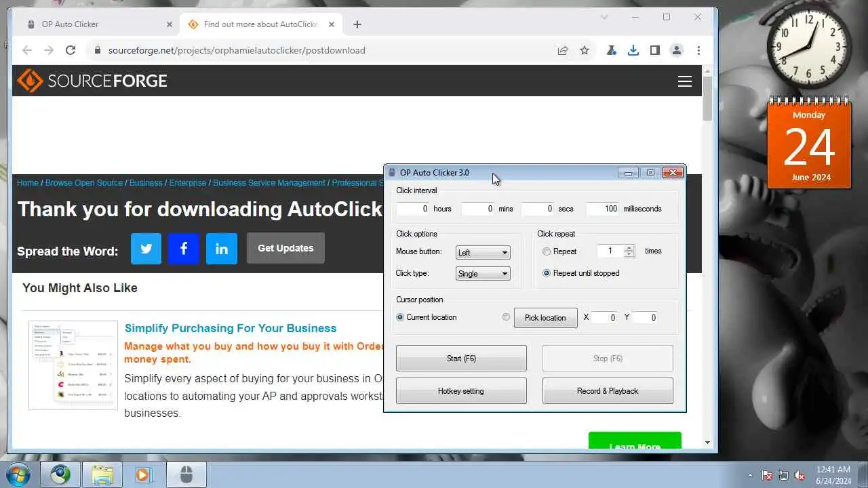This screenshot has width=868, height=488.
Task: Share on Facebook icon button
Action: (184, 248)
